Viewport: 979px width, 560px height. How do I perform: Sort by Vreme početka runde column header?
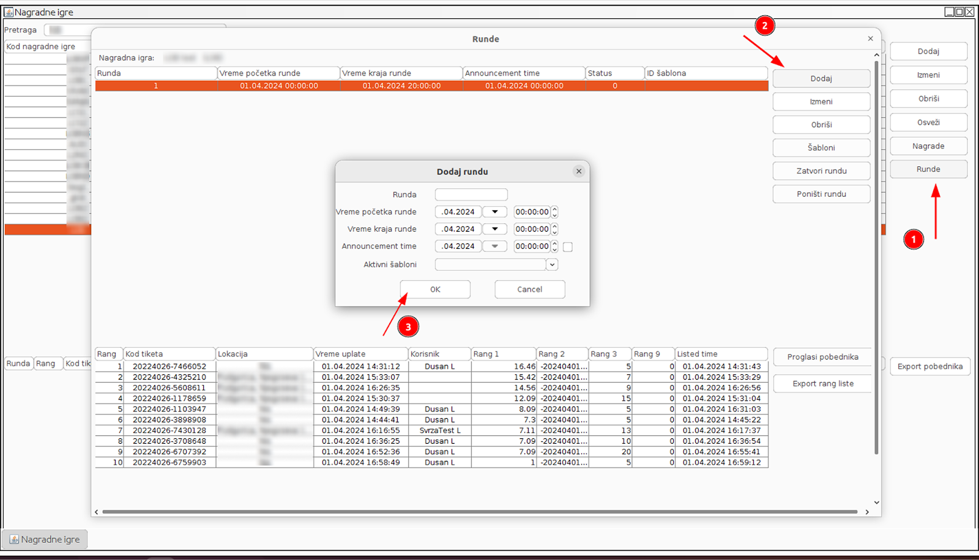tap(279, 73)
